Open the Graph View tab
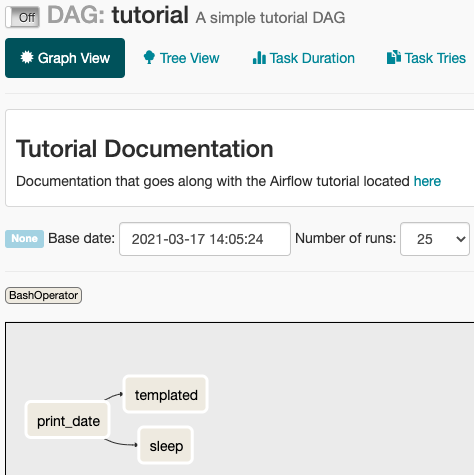474x475 pixels. [x=65, y=58]
